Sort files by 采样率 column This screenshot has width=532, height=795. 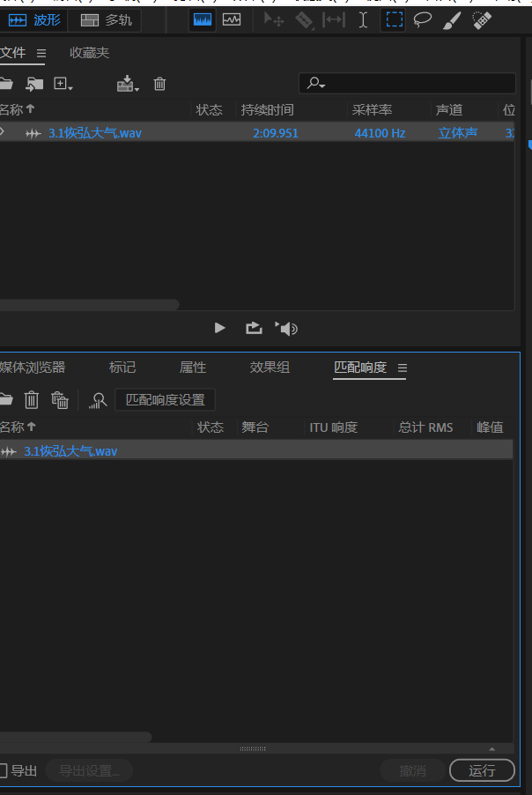pyautogui.click(x=372, y=109)
